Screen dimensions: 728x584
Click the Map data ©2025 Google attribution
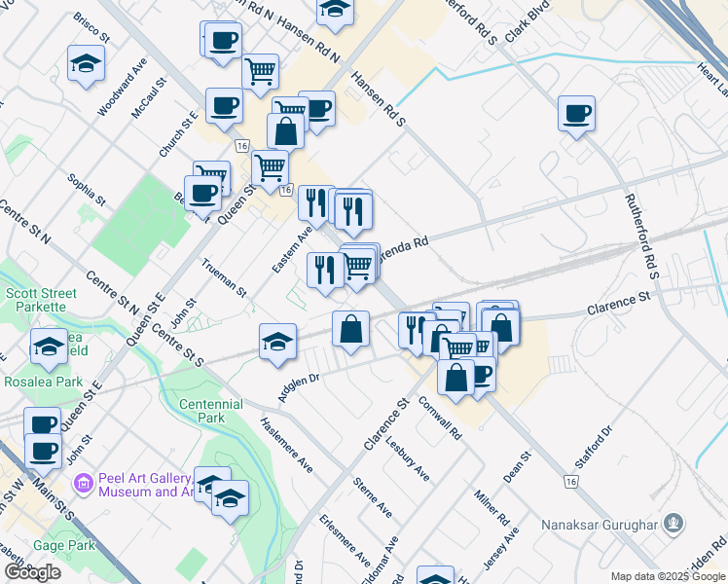[x=668, y=576]
